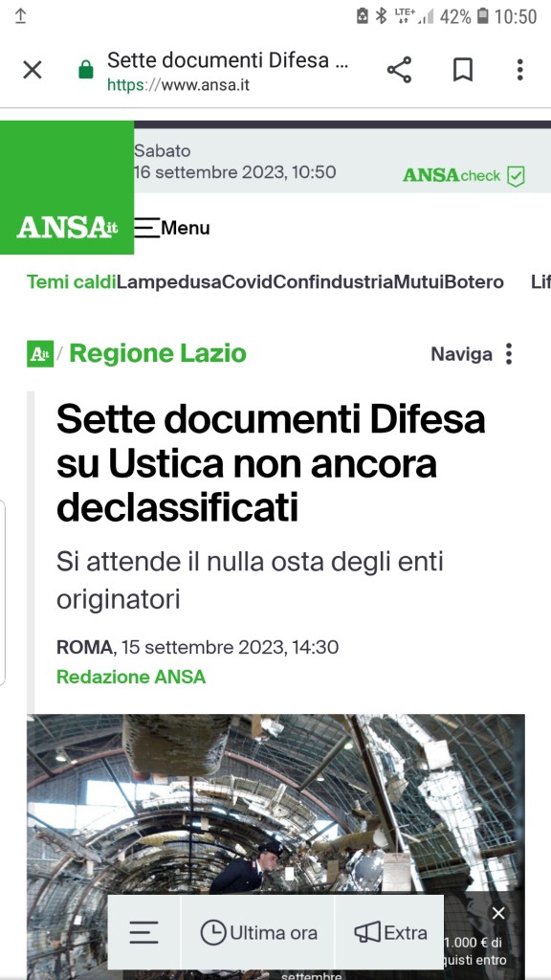
Task: Open the Lampedusa hot topic
Action: 169,282
